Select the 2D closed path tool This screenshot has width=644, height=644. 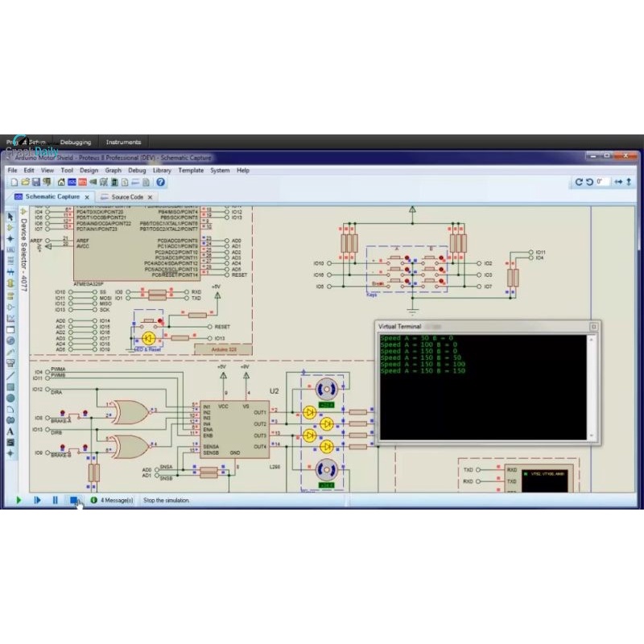[10, 420]
